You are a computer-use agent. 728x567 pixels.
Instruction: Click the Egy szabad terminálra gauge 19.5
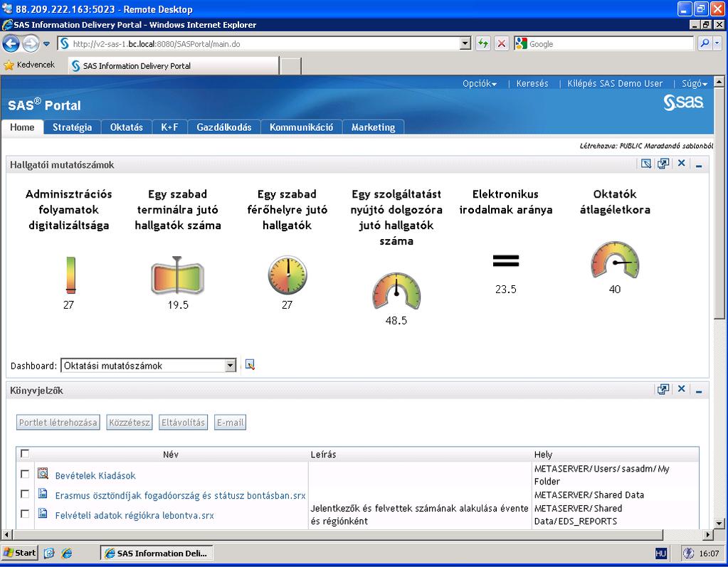point(177,275)
